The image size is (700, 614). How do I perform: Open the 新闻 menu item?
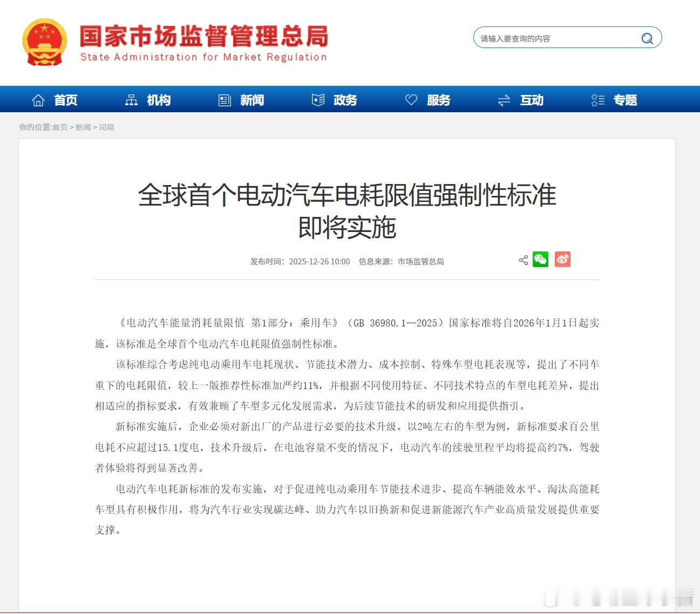pos(252,100)
